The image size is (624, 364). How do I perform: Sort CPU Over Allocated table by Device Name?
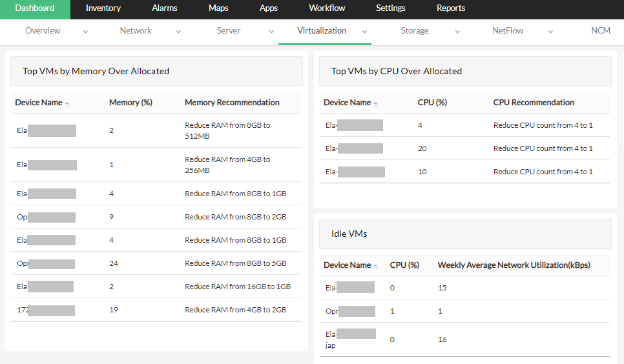tap(348, 103)
